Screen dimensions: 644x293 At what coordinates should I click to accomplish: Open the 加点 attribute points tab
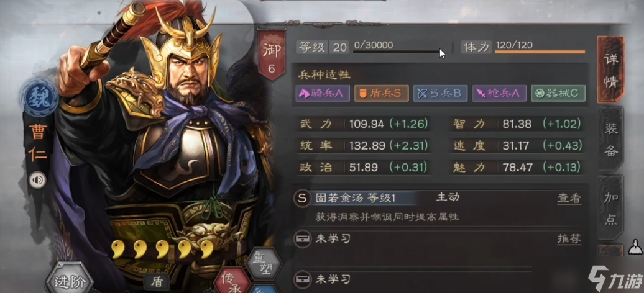(x=610, y=207)
